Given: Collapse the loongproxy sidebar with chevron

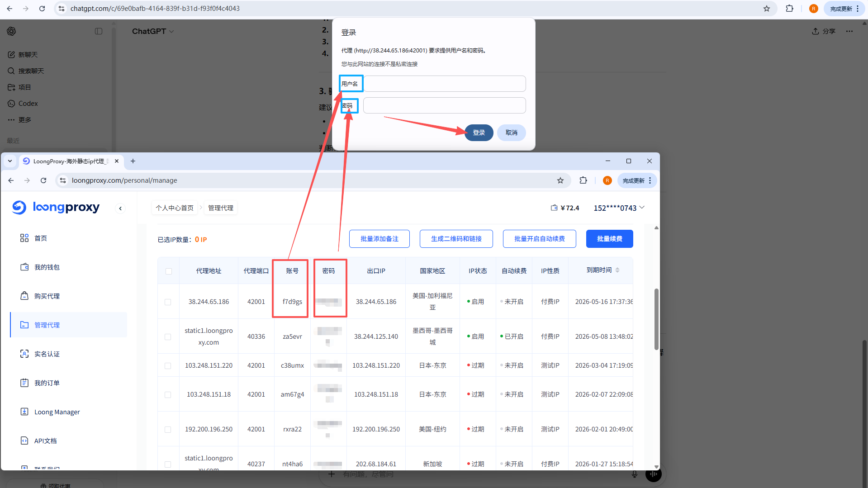Looking at the screenshot, I should click(x=120, y=208).
